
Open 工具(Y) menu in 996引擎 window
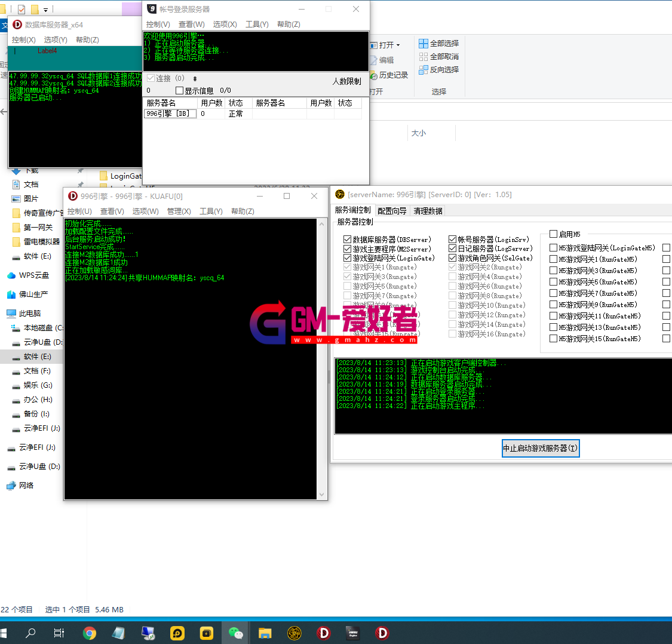click(211, 211)
